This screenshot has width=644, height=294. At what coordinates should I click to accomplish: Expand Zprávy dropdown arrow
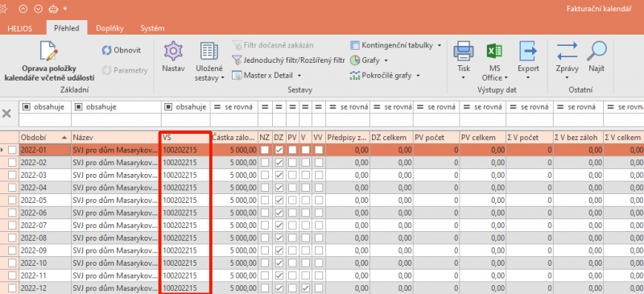pyautogui.click(x=567, y=77)
